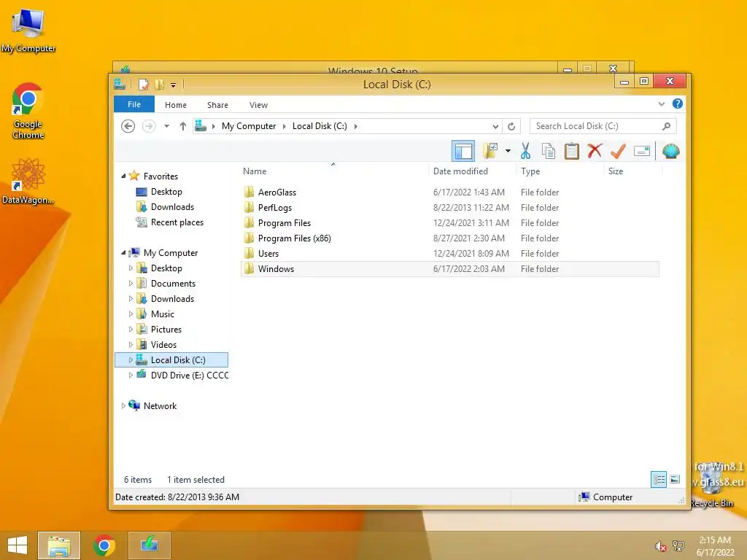The width and height of the screenshot is (747, 560).
Task: Open the Windows Start button
Action: [x=18, y=545]
